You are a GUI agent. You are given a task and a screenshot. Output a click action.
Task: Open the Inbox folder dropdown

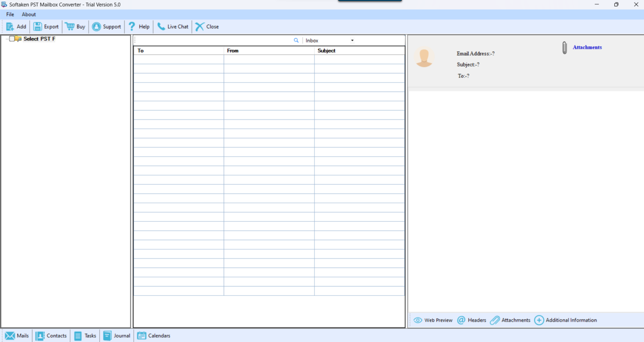[352, 40]
